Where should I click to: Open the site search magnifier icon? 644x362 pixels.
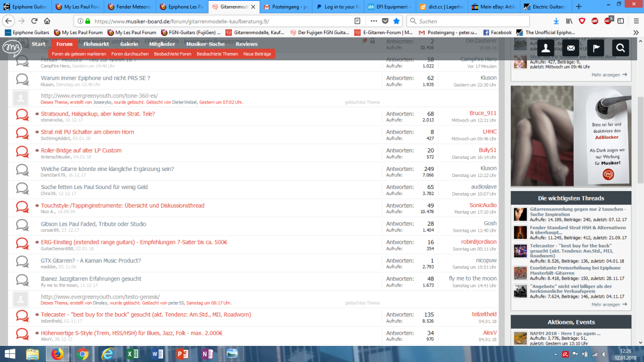pyautogui.click(x=620, y=48)
